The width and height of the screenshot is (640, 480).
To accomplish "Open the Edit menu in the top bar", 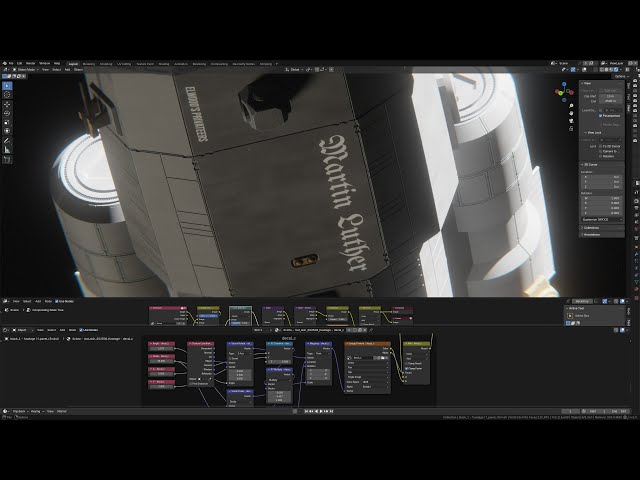I will pyautogui.click(x=19, y=64).
